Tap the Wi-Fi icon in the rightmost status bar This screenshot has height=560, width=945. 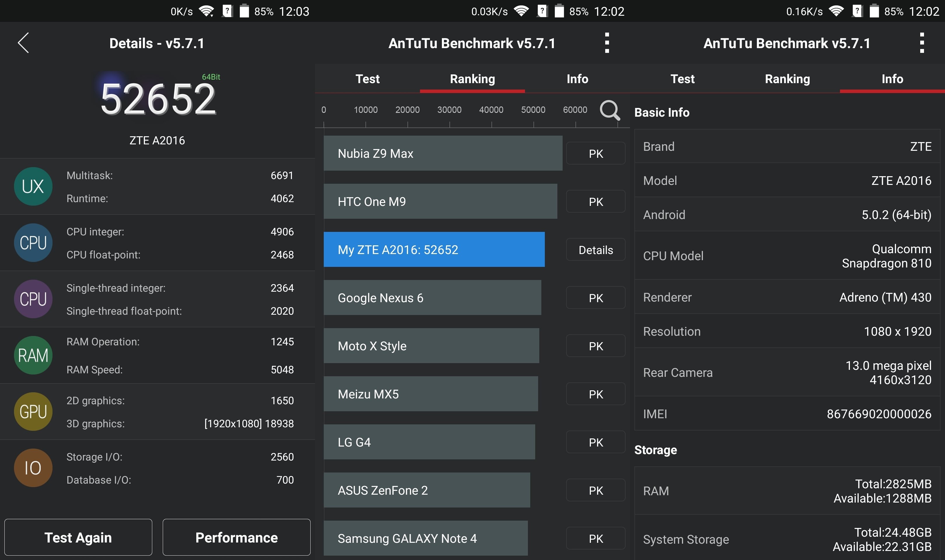coord(836,11)
